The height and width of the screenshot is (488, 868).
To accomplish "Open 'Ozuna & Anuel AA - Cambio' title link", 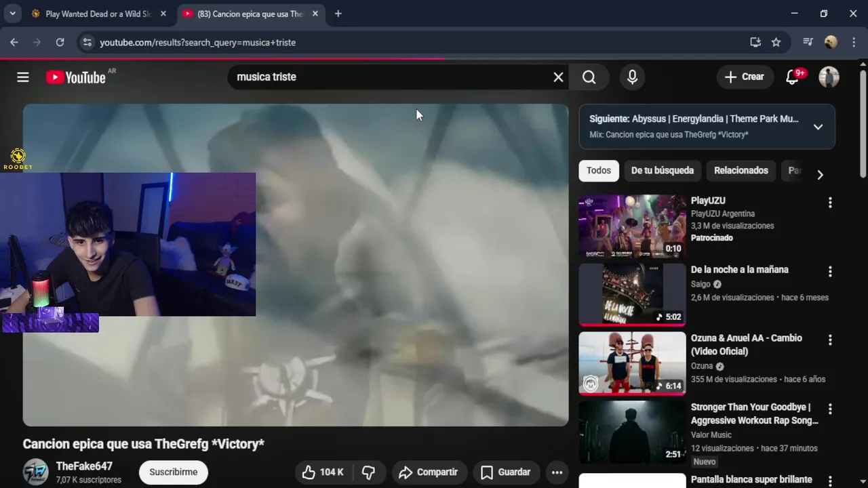I will (x=747, y=345).
